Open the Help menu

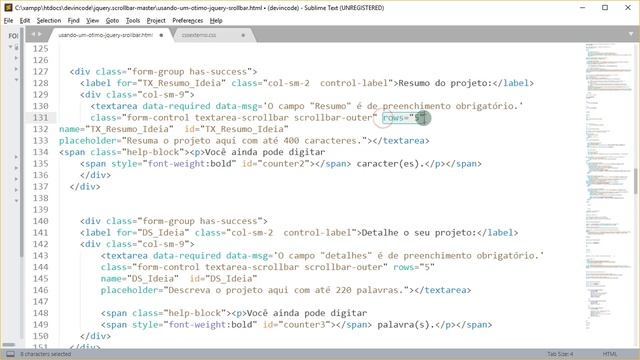point(216,20)
